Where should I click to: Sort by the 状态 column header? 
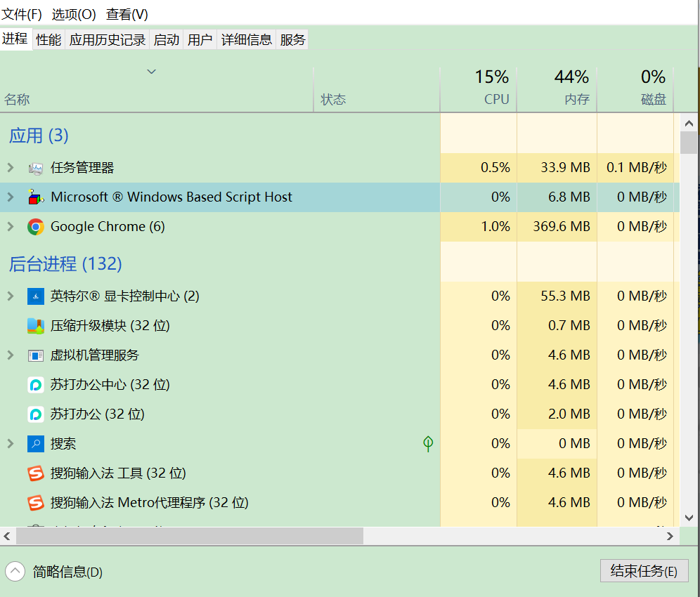(x=333, y=99)
